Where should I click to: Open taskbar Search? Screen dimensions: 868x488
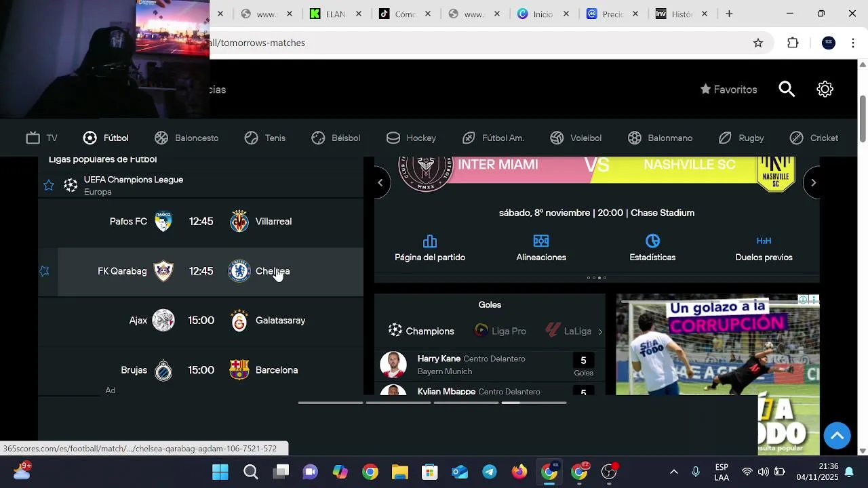coord(251,472)
